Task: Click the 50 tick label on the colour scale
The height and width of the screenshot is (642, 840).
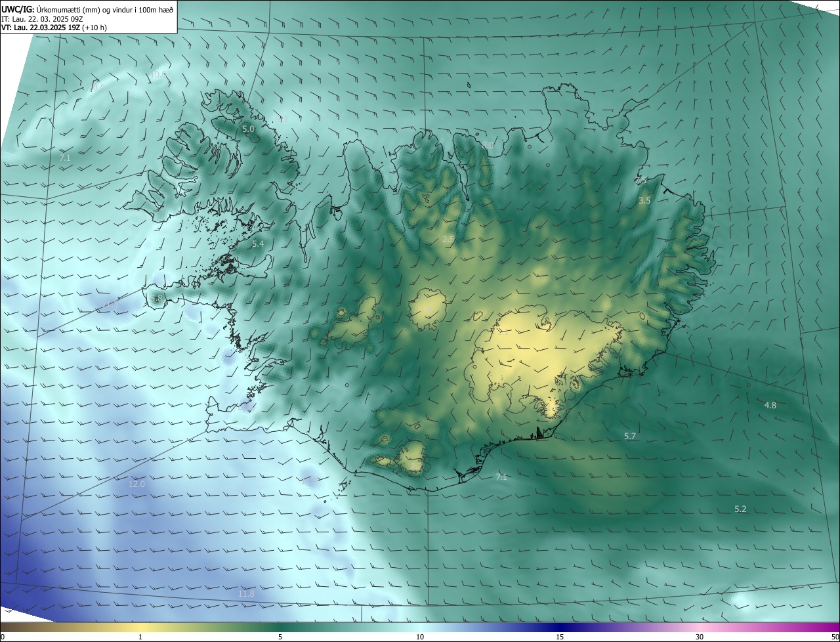Action: [835, 637]
